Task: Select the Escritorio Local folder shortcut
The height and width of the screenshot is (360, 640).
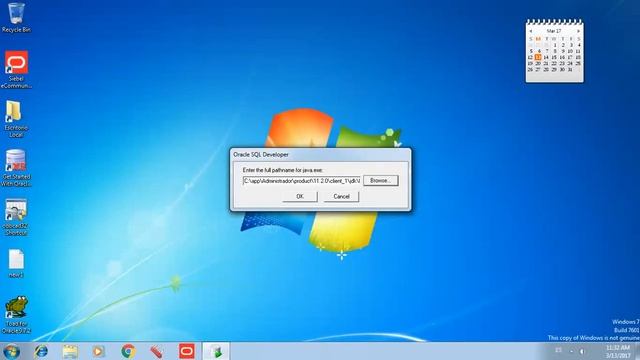Action: 16,118
